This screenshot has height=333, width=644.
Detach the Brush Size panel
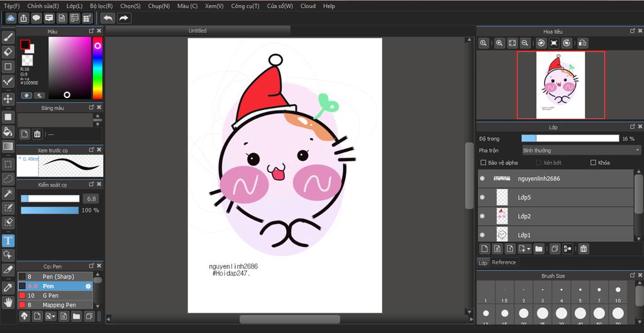pos(633,276)
